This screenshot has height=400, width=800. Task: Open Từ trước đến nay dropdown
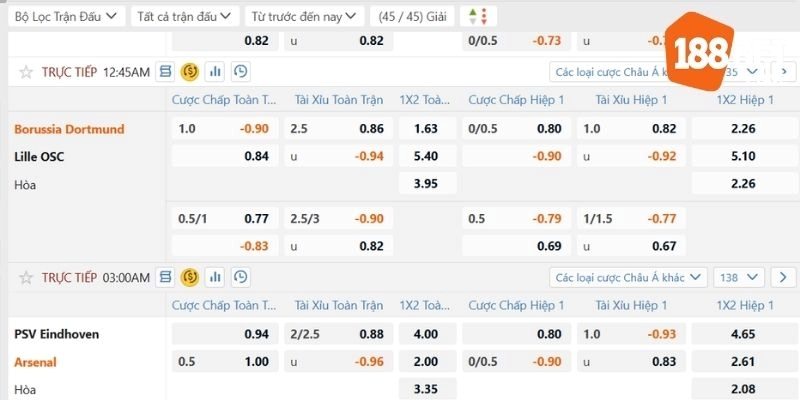coord(305,16)
